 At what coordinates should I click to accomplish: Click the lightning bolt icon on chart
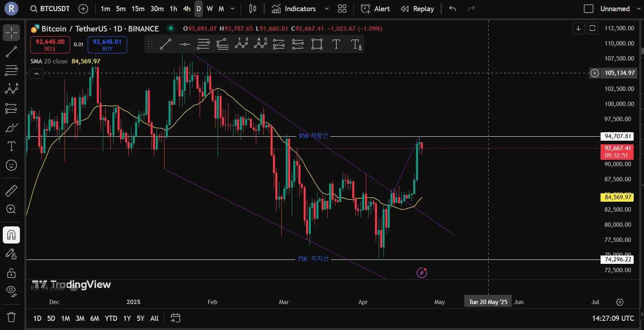[x=422, y=273]
